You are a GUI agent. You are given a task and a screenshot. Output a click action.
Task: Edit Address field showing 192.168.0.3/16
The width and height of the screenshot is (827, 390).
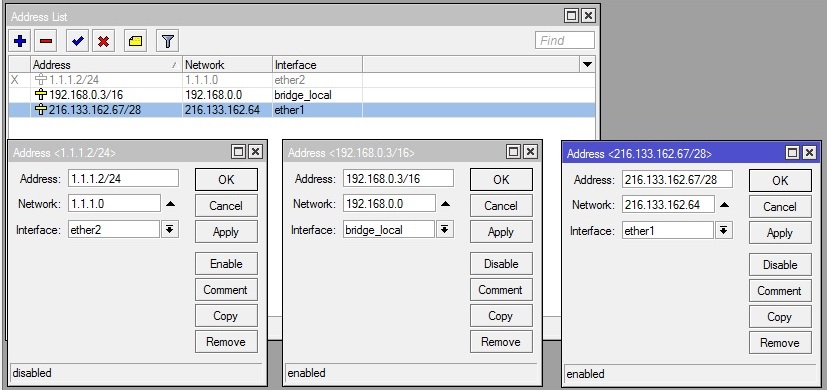398,178
